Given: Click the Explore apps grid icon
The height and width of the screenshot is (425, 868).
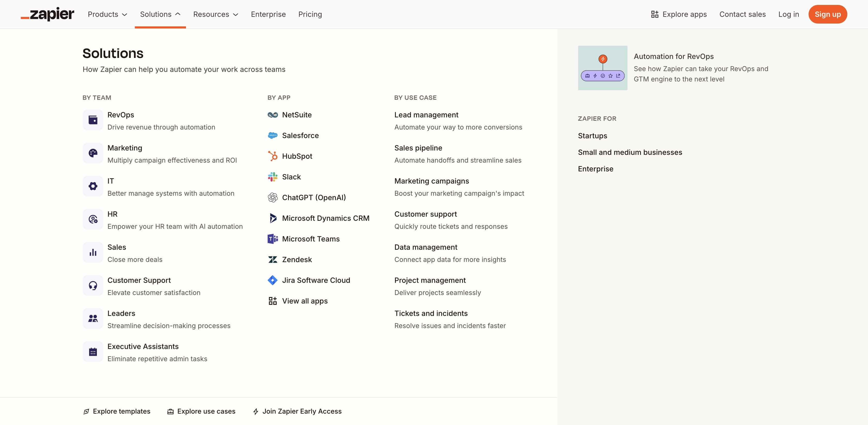Looking at the screenshot, I should pyautogui.click(x=655, y=14).
